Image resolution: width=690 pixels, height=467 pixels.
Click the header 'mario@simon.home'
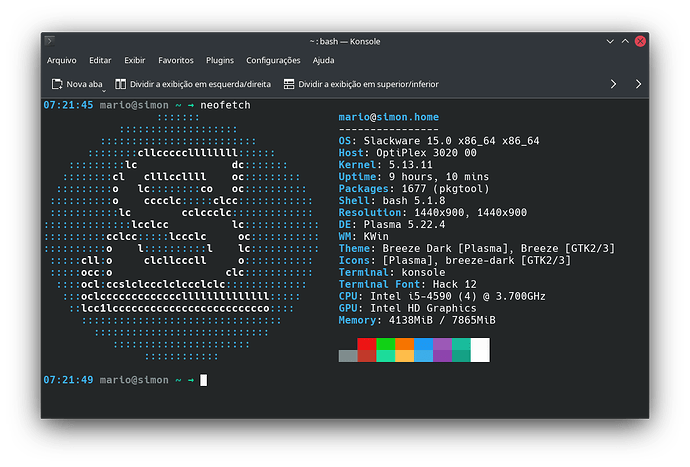coord(389,117)
